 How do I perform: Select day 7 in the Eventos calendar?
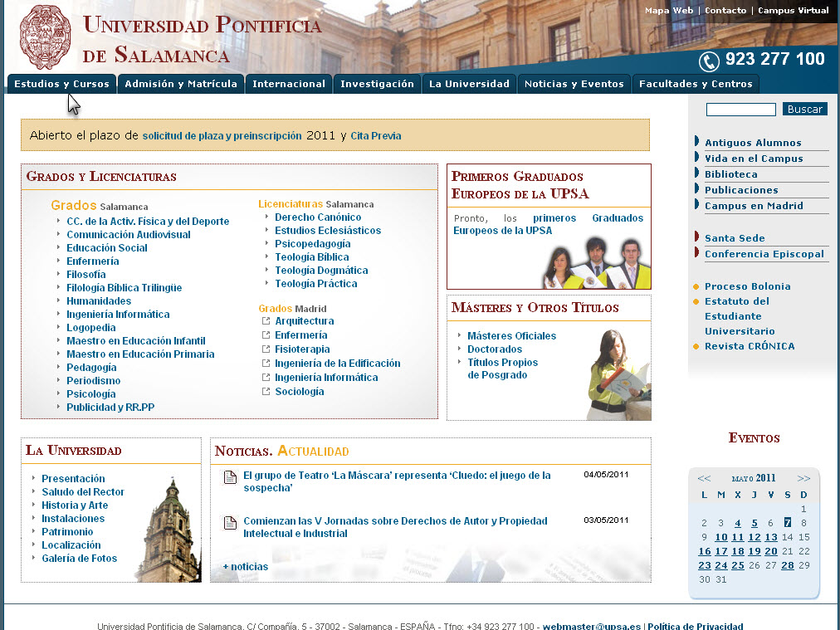787,523
